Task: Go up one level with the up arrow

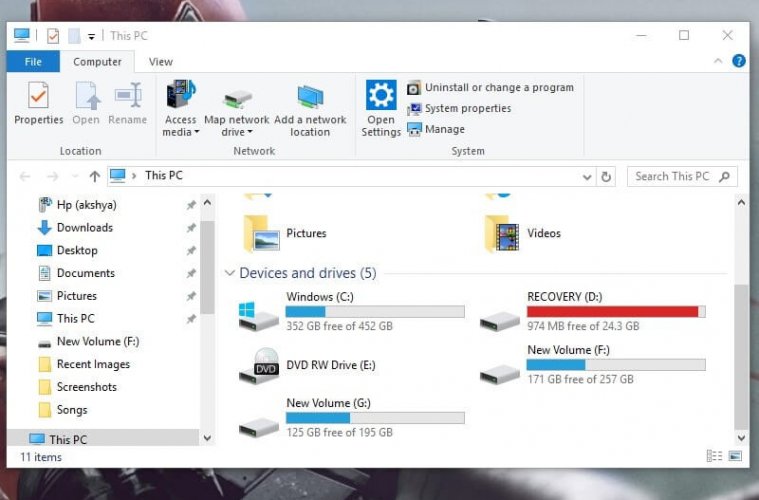Action: (94, 176)
